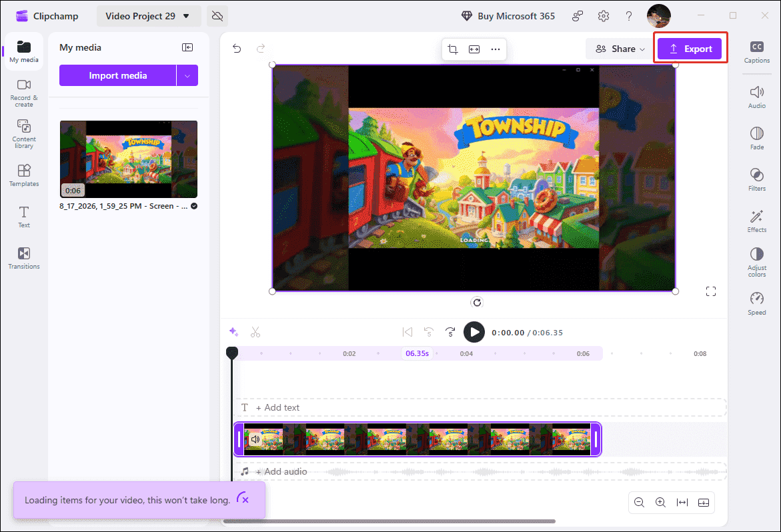Click the video preview canvas
This screenshot has width=781, height=532.
point(474,178)
